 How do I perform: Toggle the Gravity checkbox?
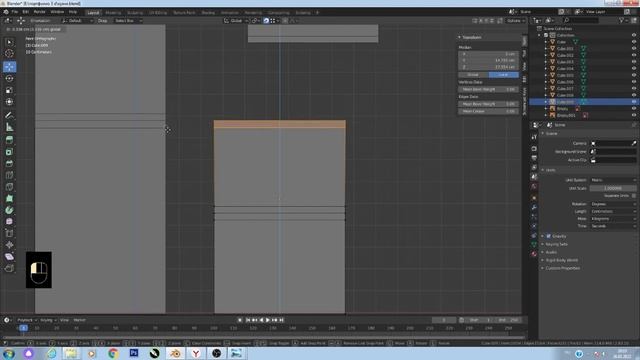coord(549,236)
